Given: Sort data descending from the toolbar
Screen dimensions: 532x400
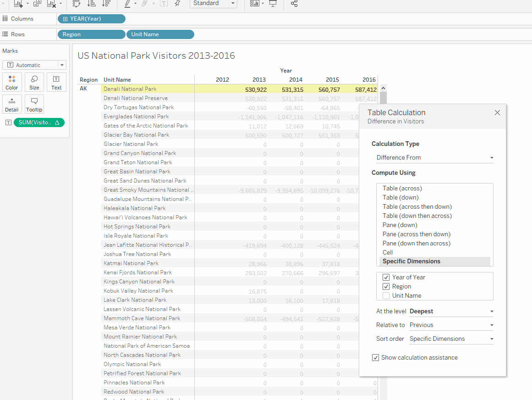Looking at the screenshot, I should (107, 4).
